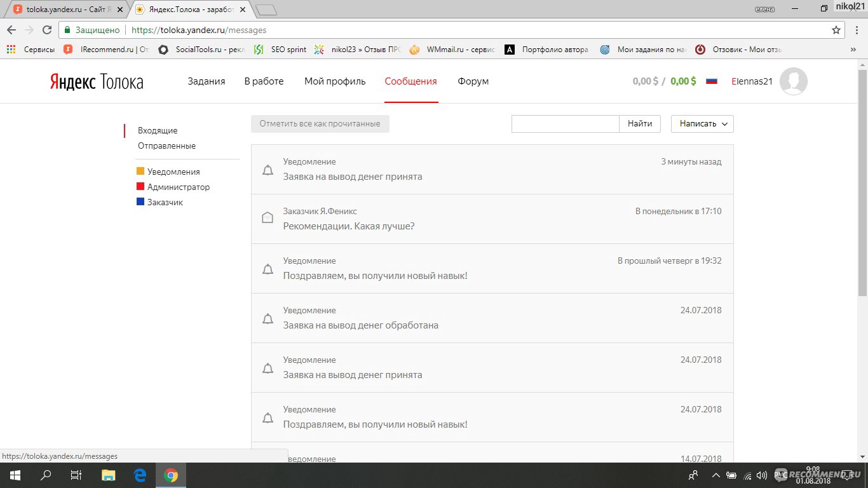This screenshot has height=488, width=868.
Task: Open 24.07.2018 Заявка на вывод денег принята message
Action: pyautogui.click(x=492, y=368)
